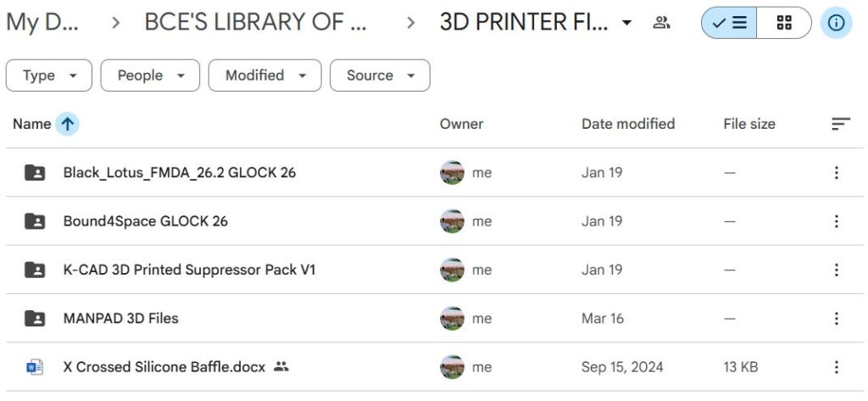Switch to grid layout view
Viewport: 868px width, 401px height.
[x=784, y=23]
